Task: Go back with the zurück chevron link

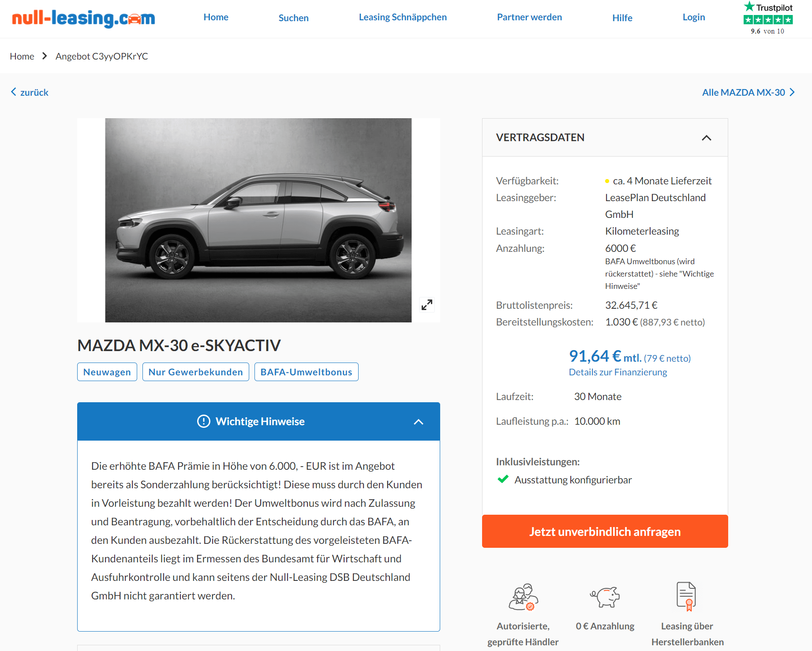Action: click(x=30, y=92)
